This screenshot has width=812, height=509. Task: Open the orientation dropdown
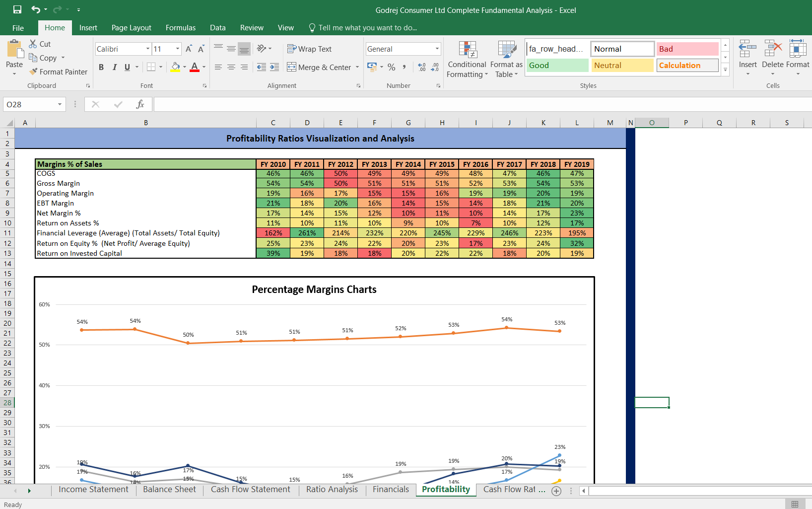point(270,49)
